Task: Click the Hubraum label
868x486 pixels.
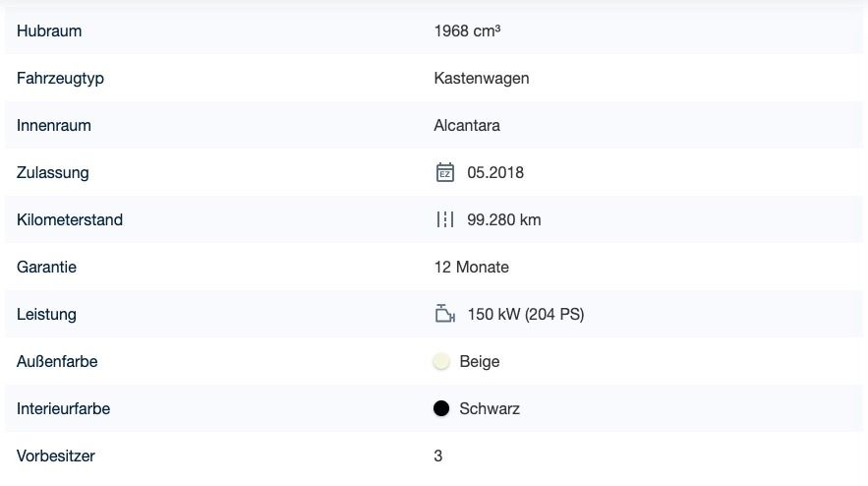Action: [49, 31]
